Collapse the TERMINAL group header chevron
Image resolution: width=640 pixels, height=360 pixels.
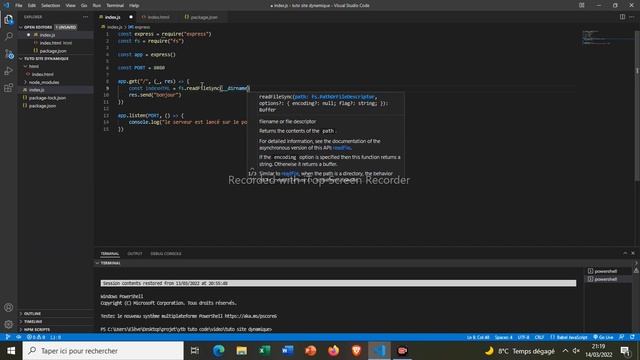pyautogui.click(x=98, y=263)
